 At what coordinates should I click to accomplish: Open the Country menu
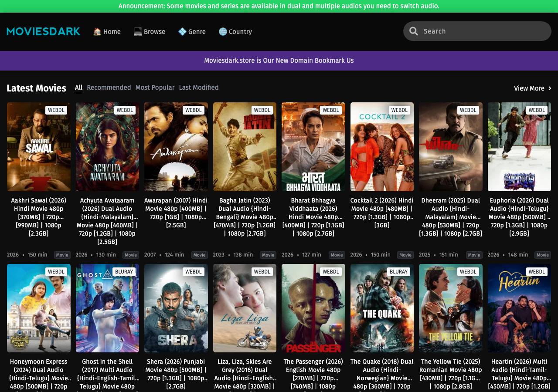point(235,31)
